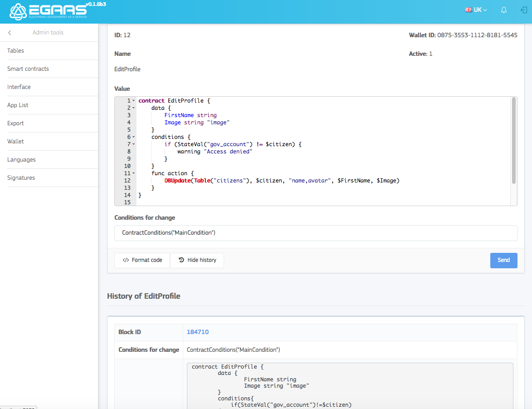Collapse the conditions block fold on line 6
Viewport: 532px width, 409px height.
(x=134, y=137)
